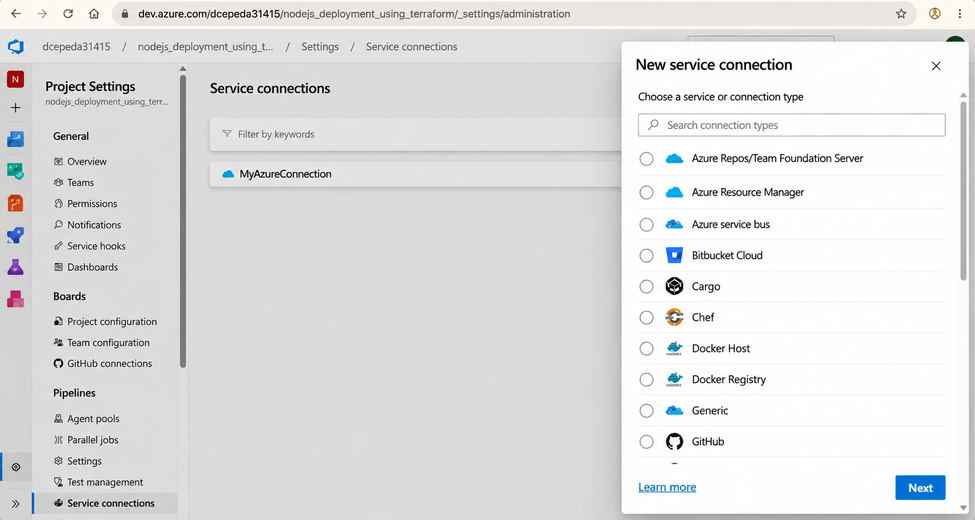Screen dimensions: 975x520
Task: Select GitHub radio button
Action: click(647, 442)
